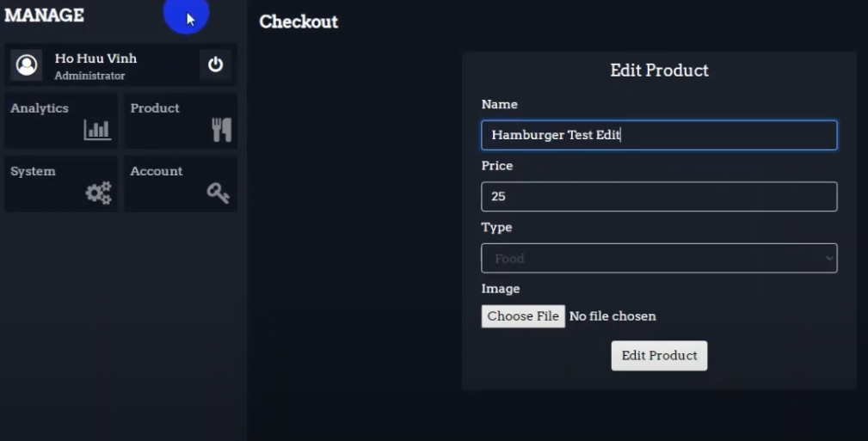Click the "No file chosen" text
868x441 pixels.
[x=613, y=316]
